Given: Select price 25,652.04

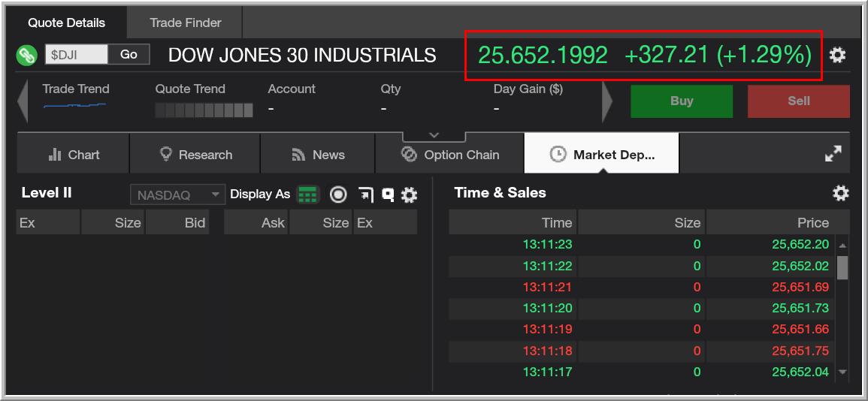Looking at the screenshot, I should 800,372.
